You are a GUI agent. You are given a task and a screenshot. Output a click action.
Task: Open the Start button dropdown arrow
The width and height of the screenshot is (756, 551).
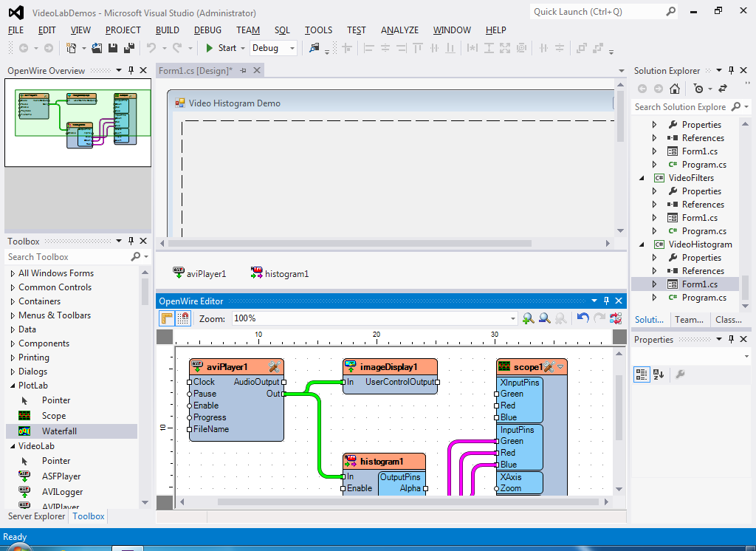coord(243,48)
